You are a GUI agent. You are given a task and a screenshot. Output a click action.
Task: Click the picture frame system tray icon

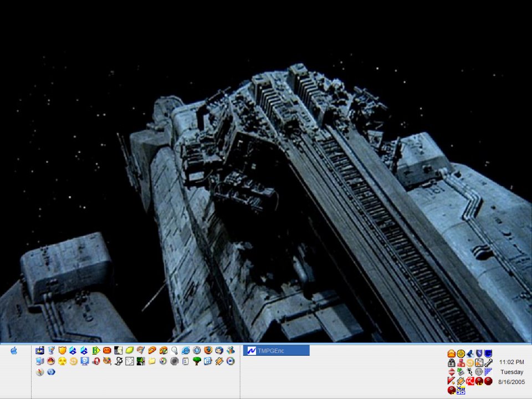(479, 362)
